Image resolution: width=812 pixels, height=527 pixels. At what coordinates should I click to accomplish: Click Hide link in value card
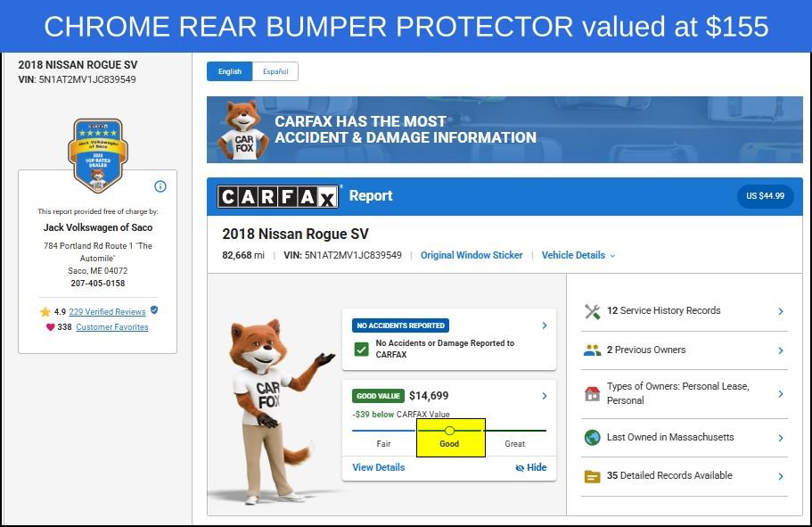531,467
